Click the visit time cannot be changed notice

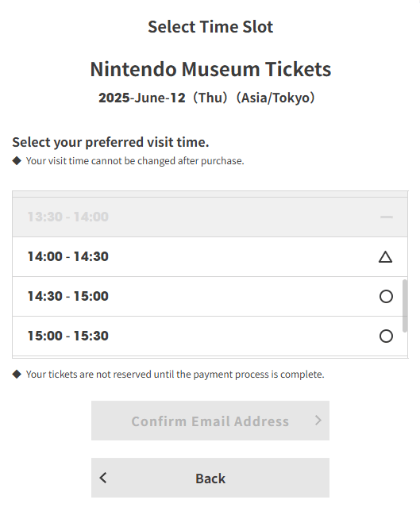pyautogui.click(x=135, y=161)
